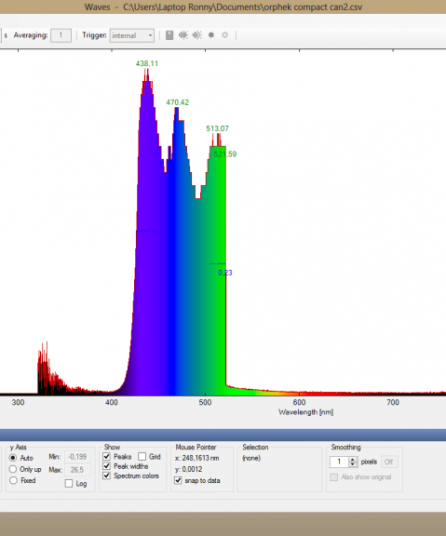Click the first light-burst icon in toolbar
Viewport: 446px width, 536px height.
(184, 35)
